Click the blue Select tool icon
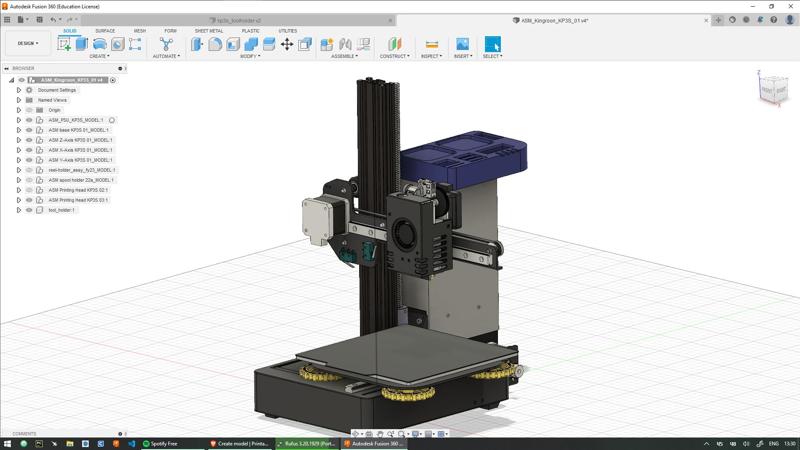This screenshot has width=800, height=450. tap(492, 44)
